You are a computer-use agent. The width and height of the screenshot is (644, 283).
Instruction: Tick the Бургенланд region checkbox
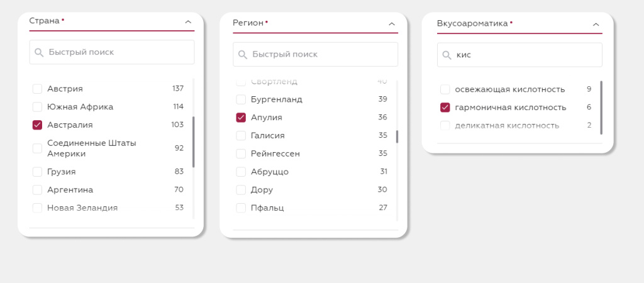coord(241,99)
